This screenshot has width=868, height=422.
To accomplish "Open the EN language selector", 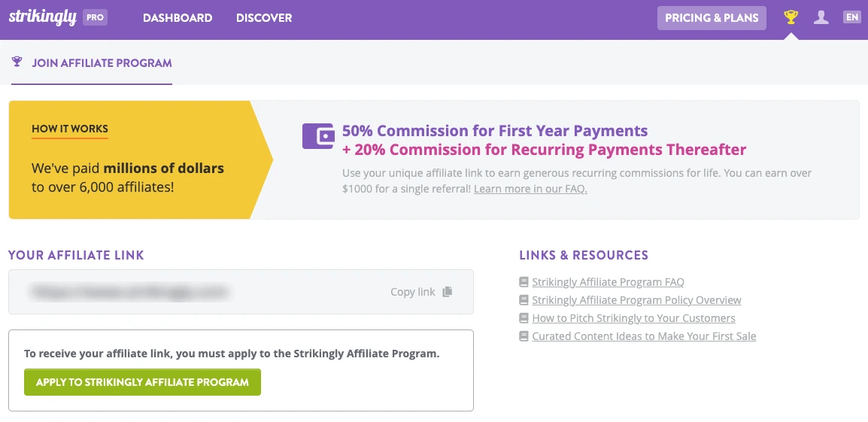I will tap(851, 17).
